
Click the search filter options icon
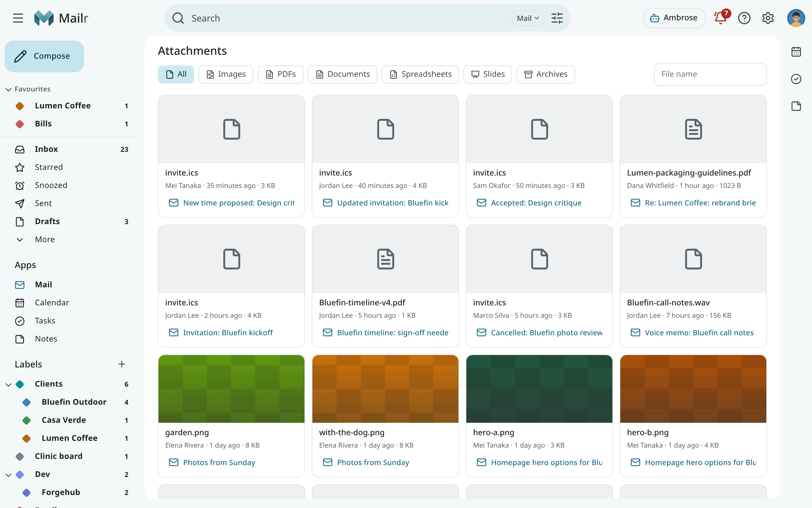(557, 18)
